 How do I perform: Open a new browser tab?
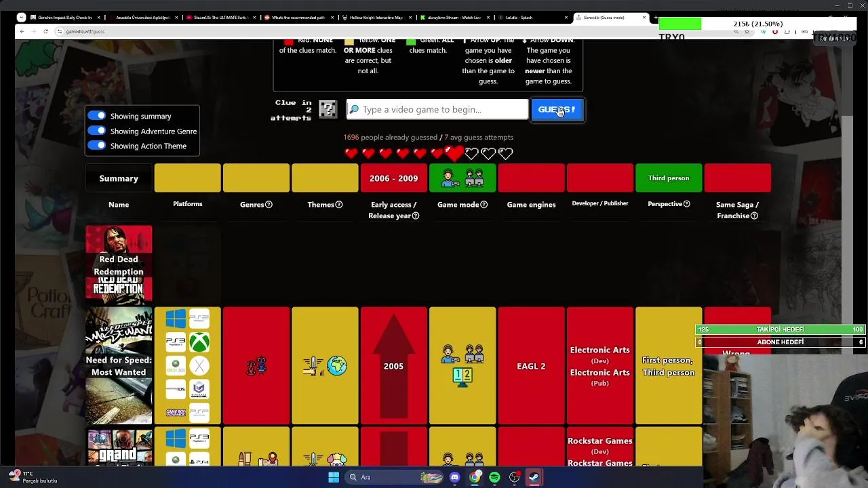[654, 17]
